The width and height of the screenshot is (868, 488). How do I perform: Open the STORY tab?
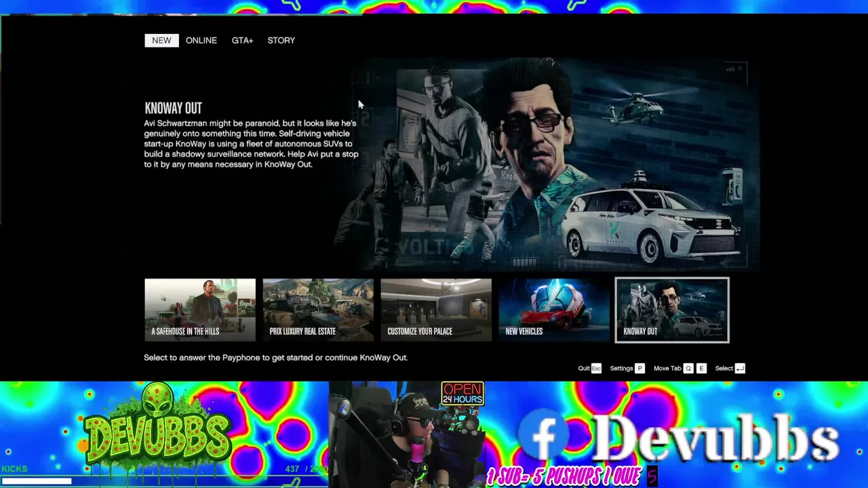click(281, 41)
